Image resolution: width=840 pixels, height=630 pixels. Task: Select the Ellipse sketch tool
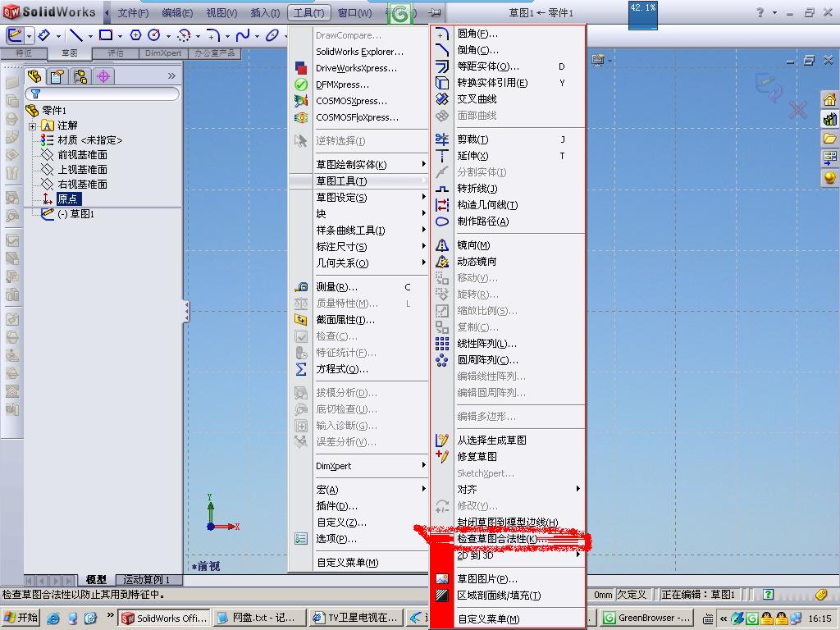click(272, 35)
